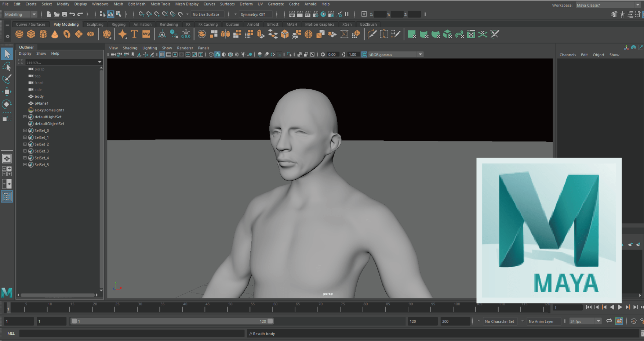Click the timeline at frame 60
This screenshot has width=644, height=341.
pyautogui.click(x=275, y=308)
